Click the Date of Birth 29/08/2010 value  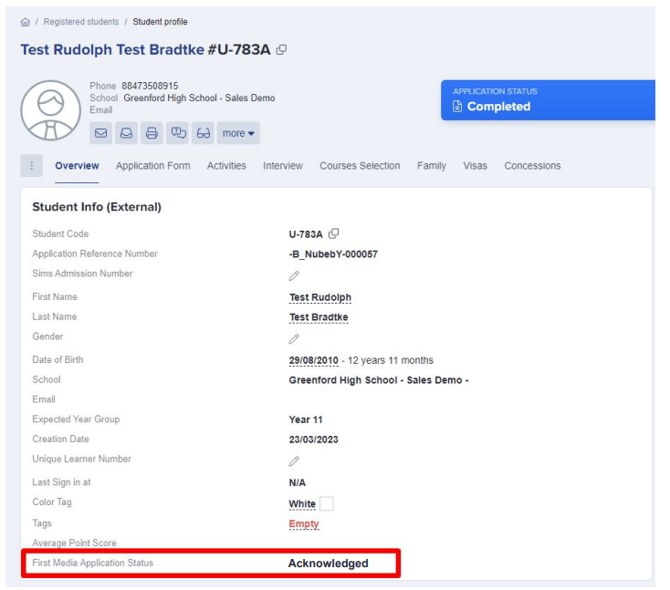click(x=314, y=360)
